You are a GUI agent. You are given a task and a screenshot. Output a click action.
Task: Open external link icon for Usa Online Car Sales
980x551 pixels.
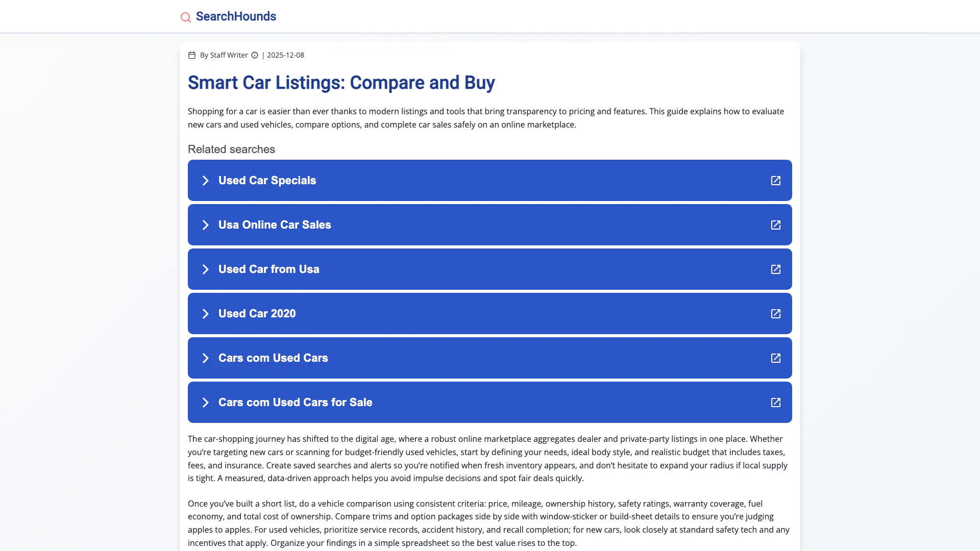775,225
